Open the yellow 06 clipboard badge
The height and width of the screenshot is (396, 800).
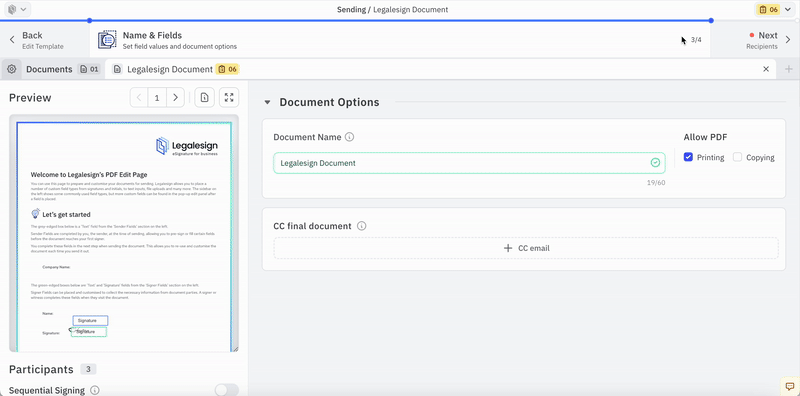pyautogui.click(x=768, y=9)
